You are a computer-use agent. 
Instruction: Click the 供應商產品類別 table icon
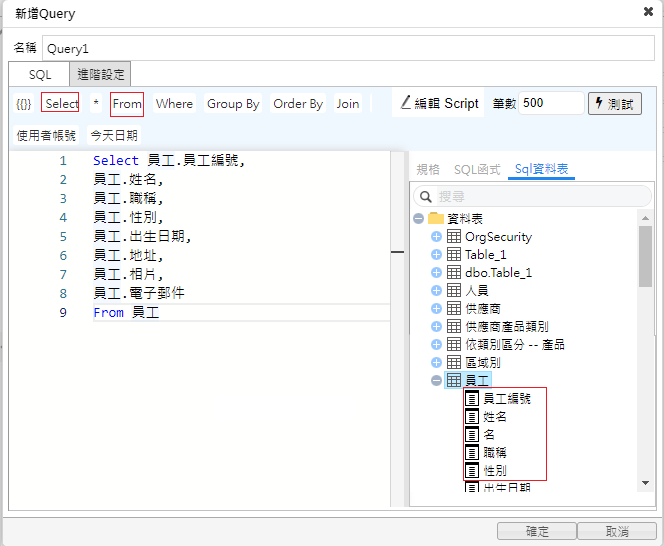click(x=454, y=327)
